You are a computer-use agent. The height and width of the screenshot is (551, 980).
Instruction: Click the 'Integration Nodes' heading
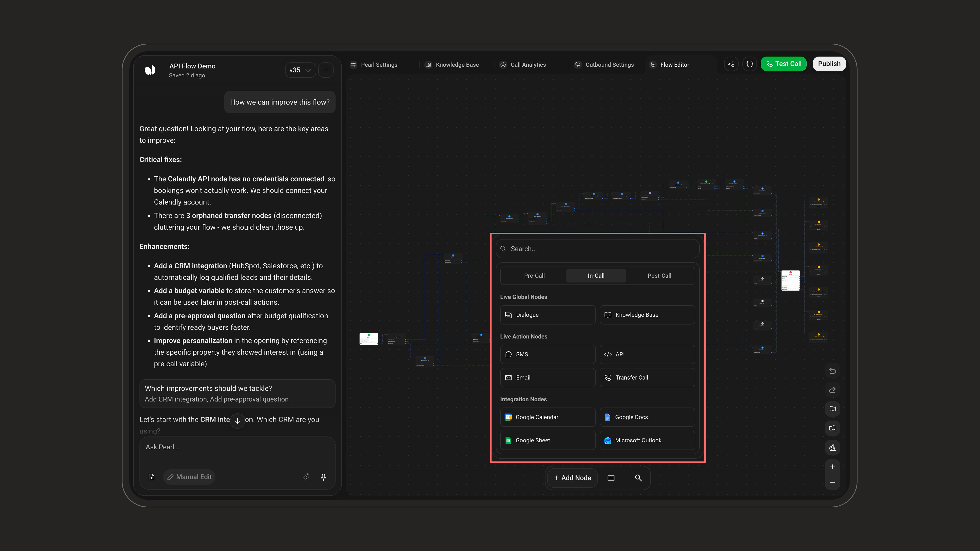523,399
